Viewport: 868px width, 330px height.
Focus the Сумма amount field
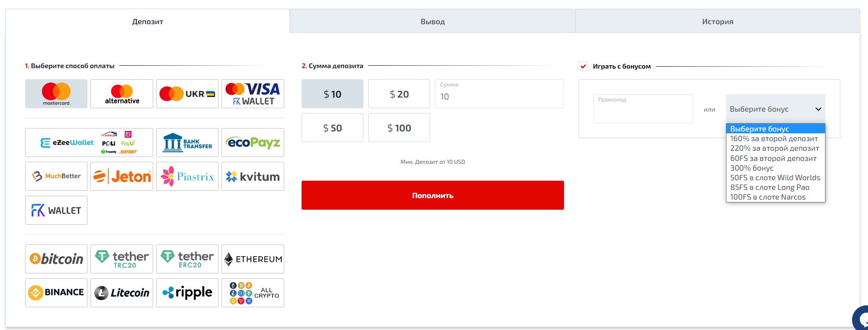[499, 94]
